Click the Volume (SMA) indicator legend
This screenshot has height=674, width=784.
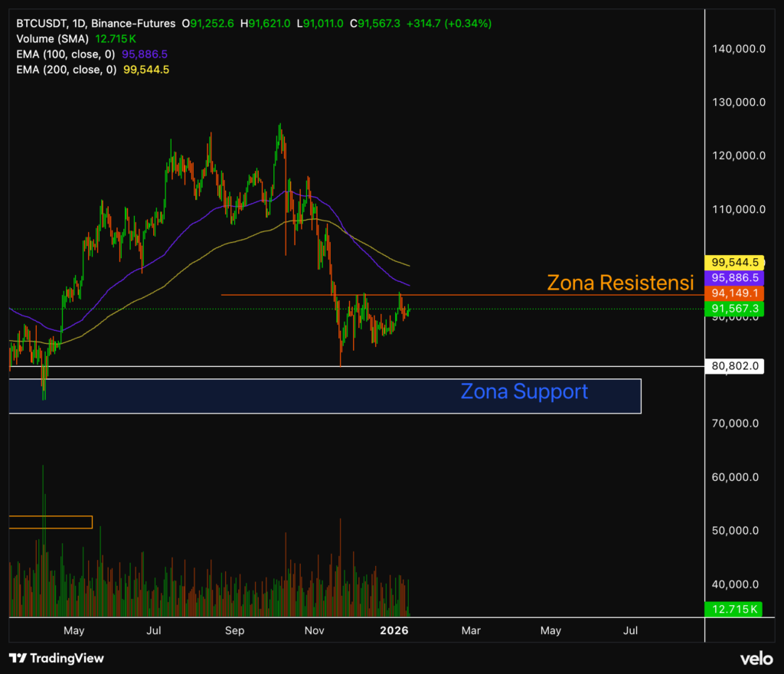point(53,39)
